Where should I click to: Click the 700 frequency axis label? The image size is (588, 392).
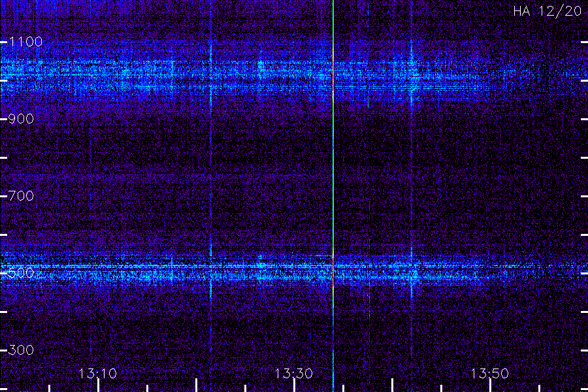click(x=21, y=196)
